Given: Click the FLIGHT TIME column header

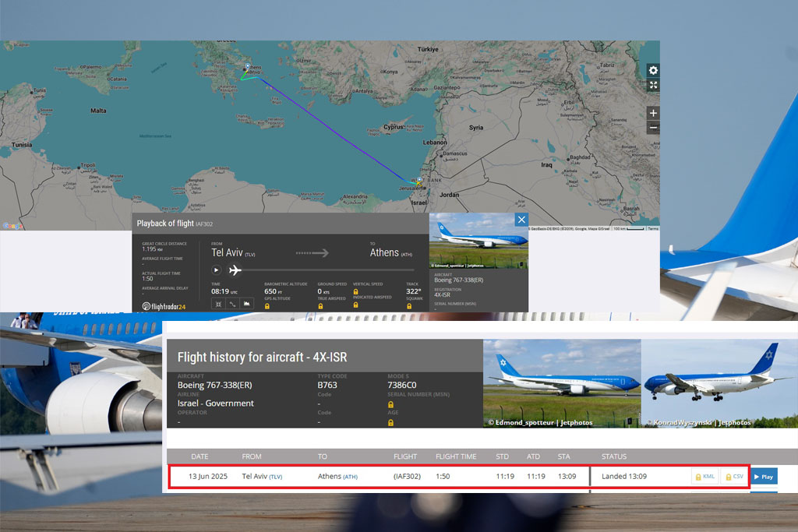Looking at the screenshot, I should tap(456, 456).
